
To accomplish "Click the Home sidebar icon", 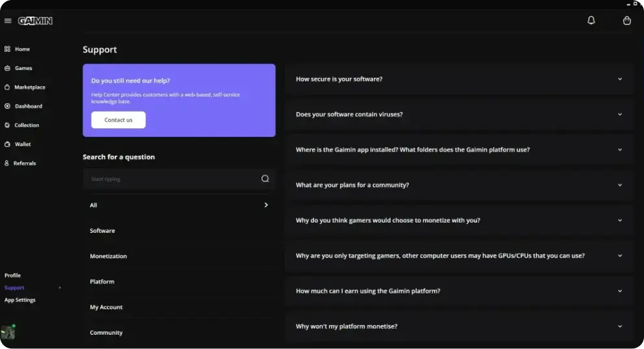I will 8,49.
